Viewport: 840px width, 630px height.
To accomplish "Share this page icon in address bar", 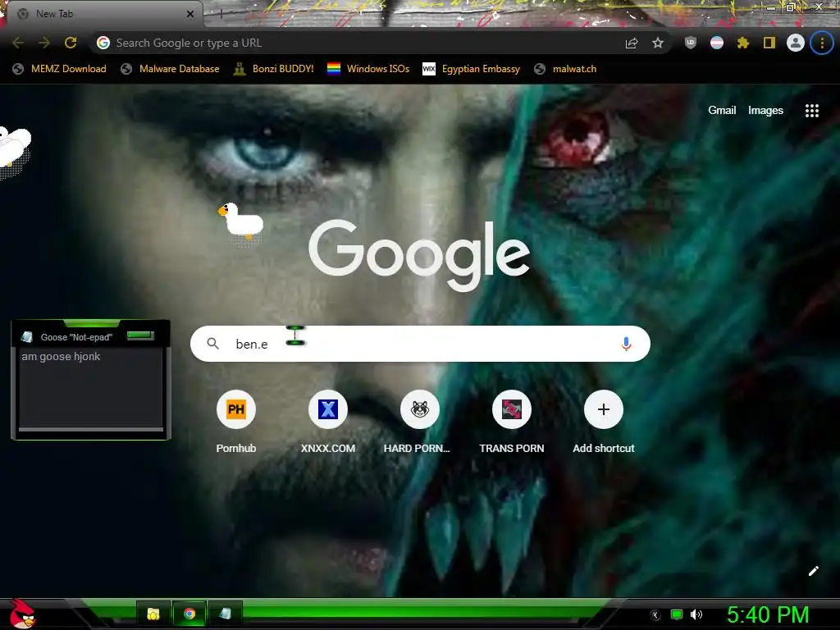I will [632, 43].
